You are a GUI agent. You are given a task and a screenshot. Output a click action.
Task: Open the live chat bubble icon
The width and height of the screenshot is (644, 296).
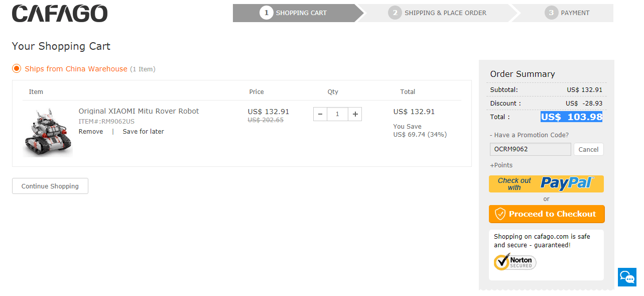click(x=627, y=277)
